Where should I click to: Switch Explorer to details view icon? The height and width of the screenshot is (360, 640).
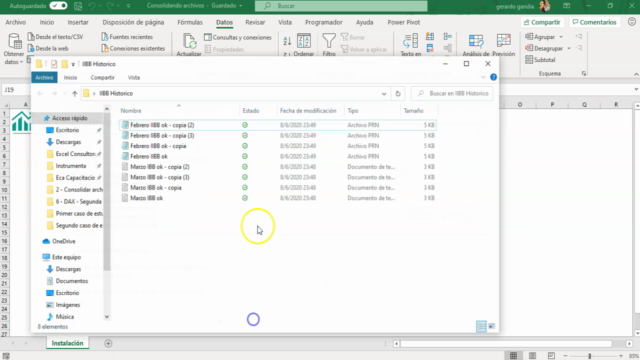coord(481,326)
